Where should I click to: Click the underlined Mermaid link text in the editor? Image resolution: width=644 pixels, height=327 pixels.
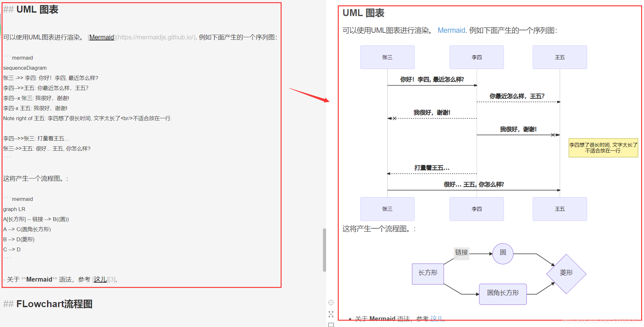[x=102, y=37]
